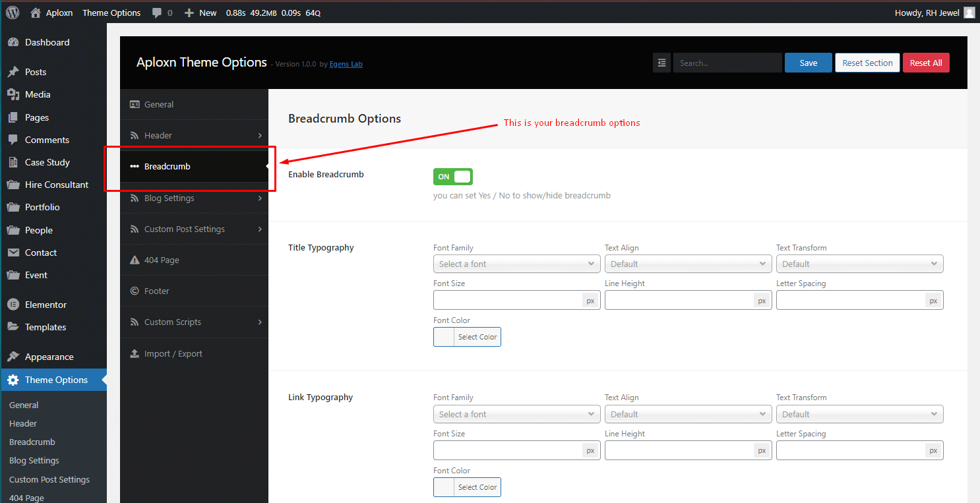Toggle the expand all sections icon
The image size is (980, 503).
[x=661, y=63]
